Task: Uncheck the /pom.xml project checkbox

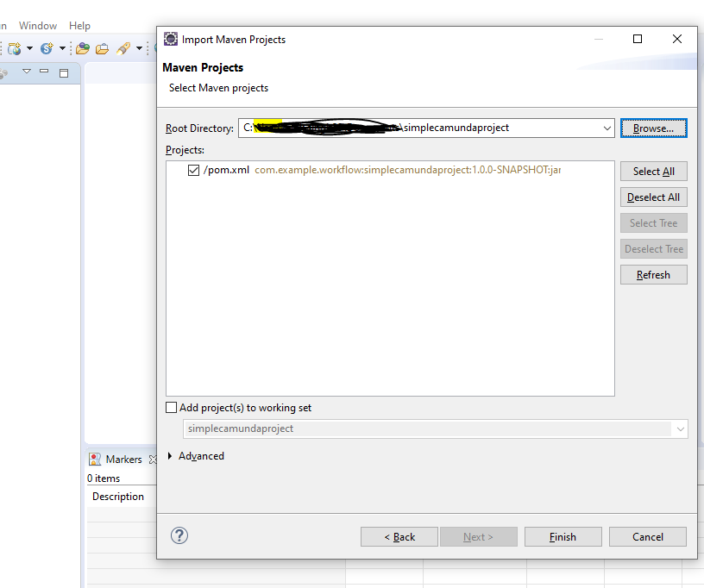Action: tap(193, 171)
